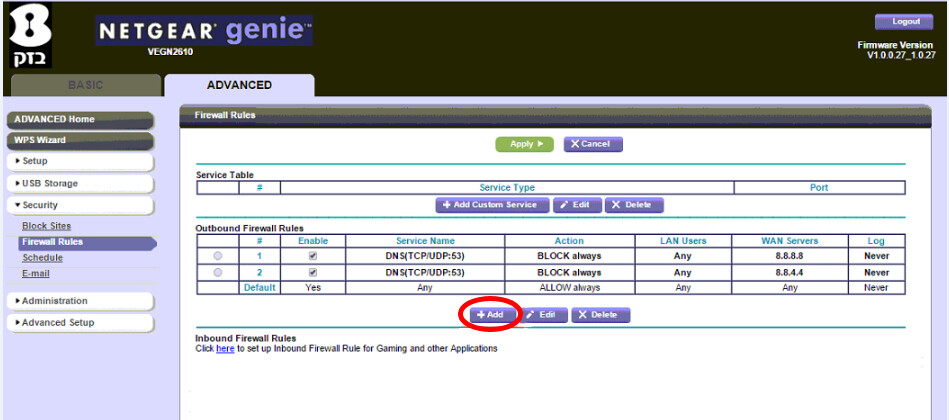Image resolution: width=949 pixels, height=420 pixels.
Task: Select radio button for outbound rule 2
Action: (218, 272)
